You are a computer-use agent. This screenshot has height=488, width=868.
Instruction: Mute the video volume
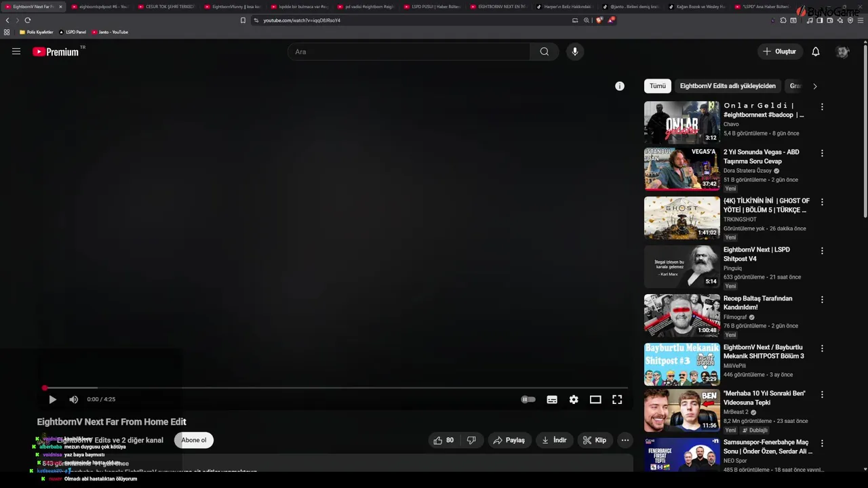[73, 399]
